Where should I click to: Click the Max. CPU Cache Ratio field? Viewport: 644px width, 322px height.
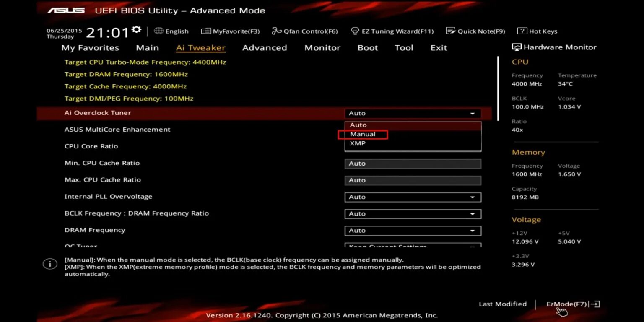[413, 180]
